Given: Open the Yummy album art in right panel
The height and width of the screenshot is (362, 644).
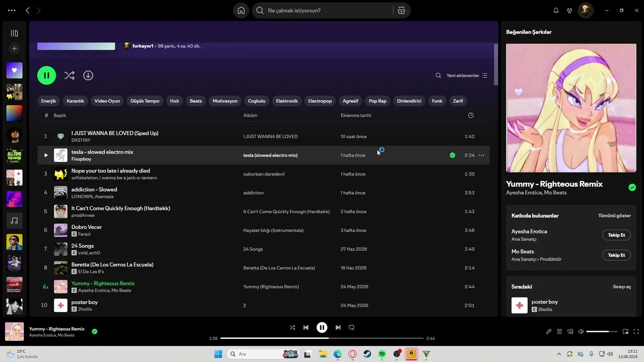Looking at the screenshot, I should pyautogui.click(x=572, y=108).
